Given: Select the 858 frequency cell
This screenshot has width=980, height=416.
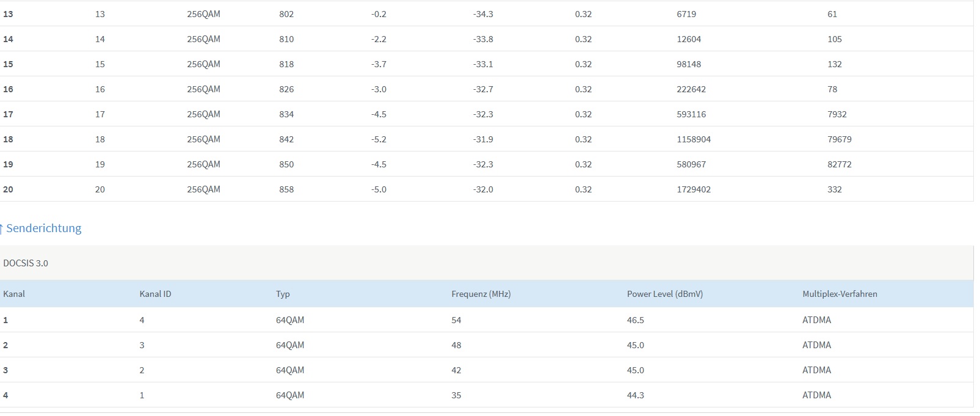Looking at the screenshot, I should [286, 189].
